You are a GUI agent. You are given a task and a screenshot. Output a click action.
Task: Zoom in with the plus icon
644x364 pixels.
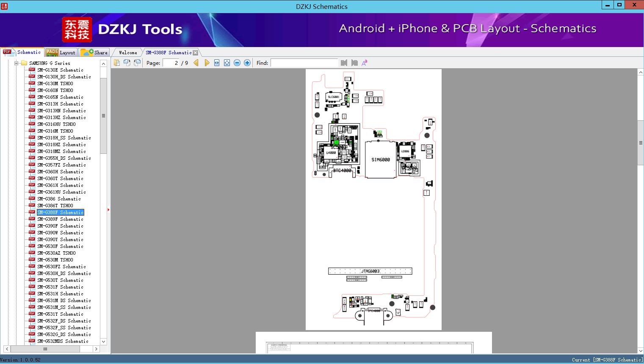247,63
